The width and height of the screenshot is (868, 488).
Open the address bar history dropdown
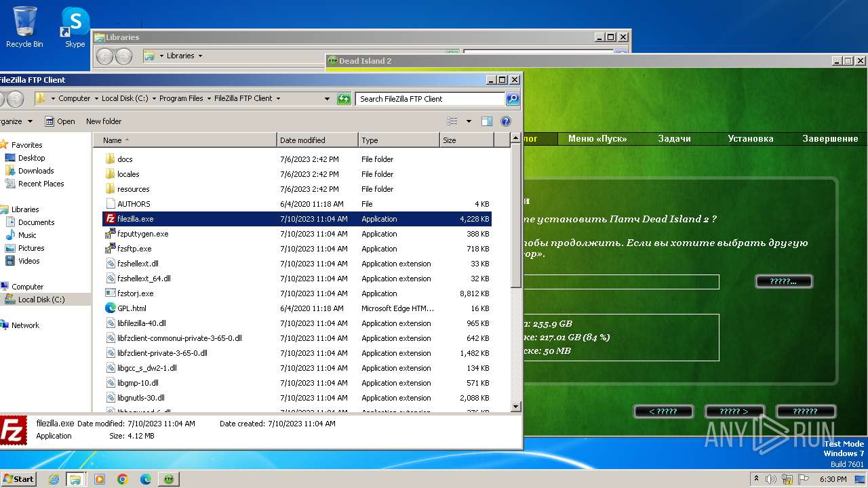328,98
